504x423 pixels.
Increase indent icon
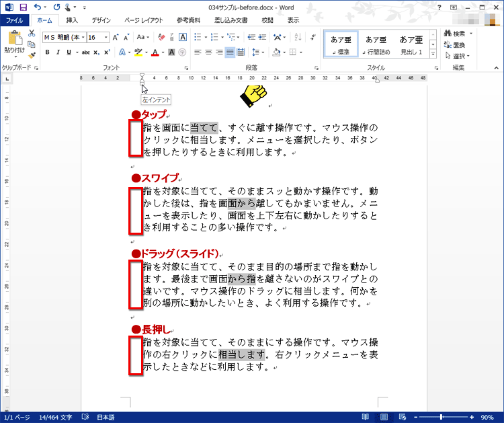(x=263, y=37)
